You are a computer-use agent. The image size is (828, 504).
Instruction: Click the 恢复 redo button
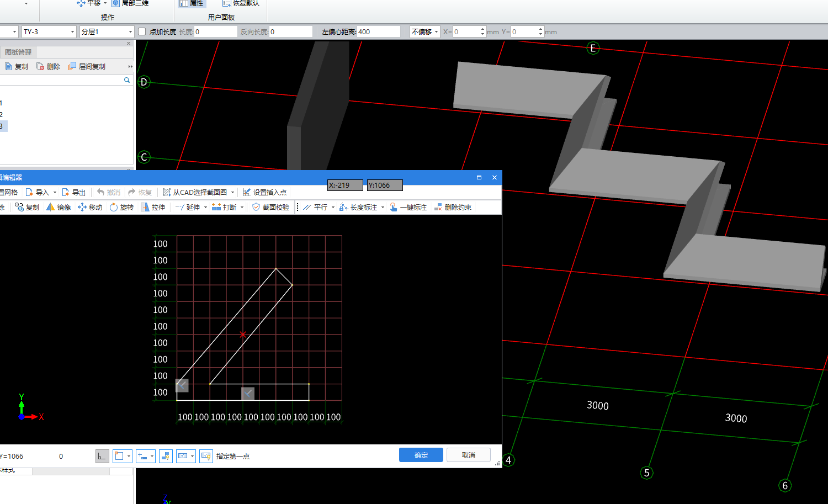(x=140, y=192)
